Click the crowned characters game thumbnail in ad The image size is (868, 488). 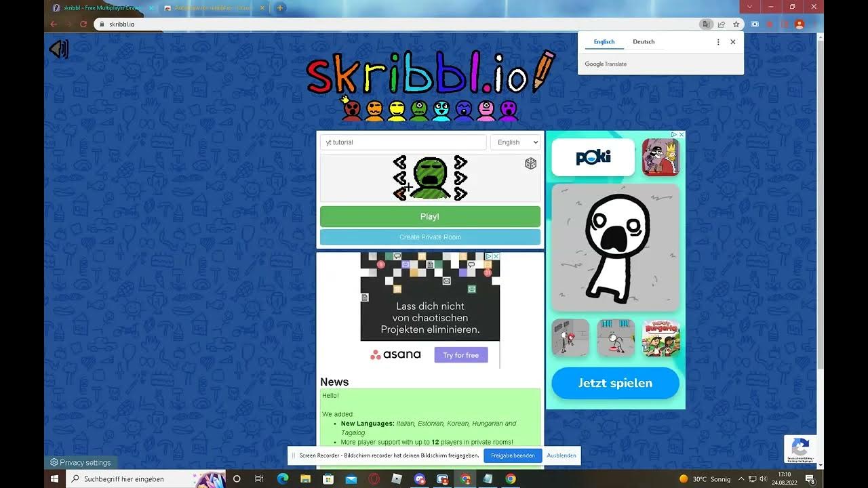point(660,157)
